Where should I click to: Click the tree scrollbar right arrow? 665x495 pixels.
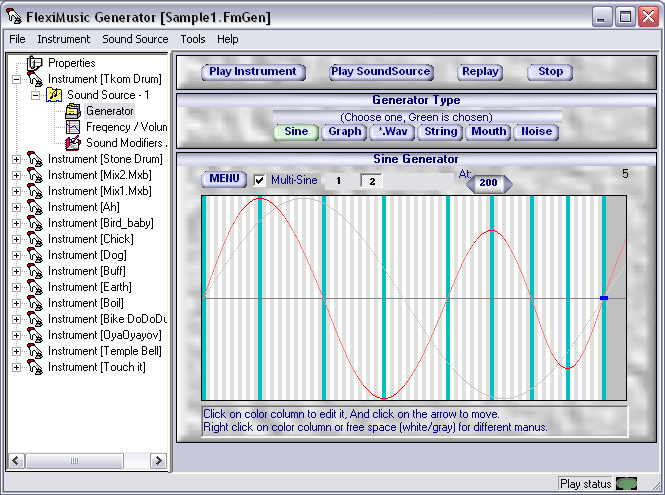(x=159, y=461)
